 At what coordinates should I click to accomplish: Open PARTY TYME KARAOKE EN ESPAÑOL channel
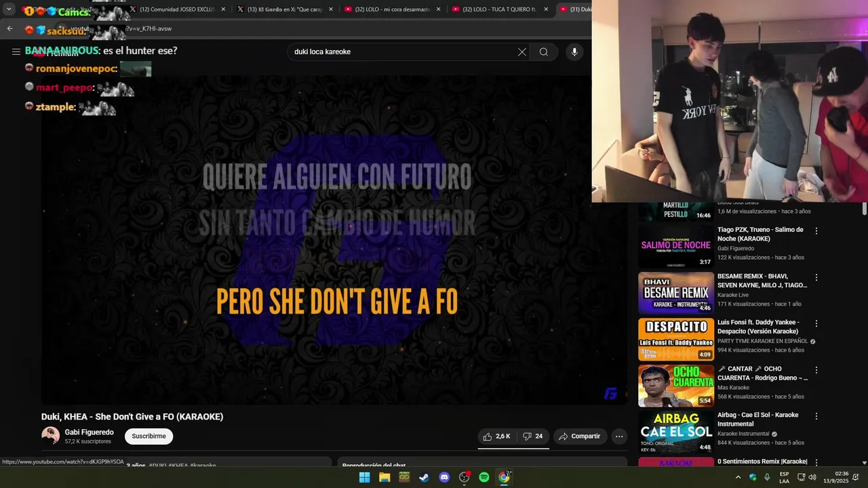coord(762,341)
